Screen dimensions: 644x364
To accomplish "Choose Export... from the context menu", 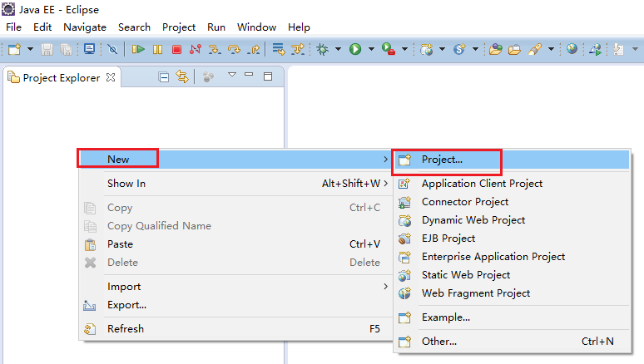I will click(x=235, y=305).
